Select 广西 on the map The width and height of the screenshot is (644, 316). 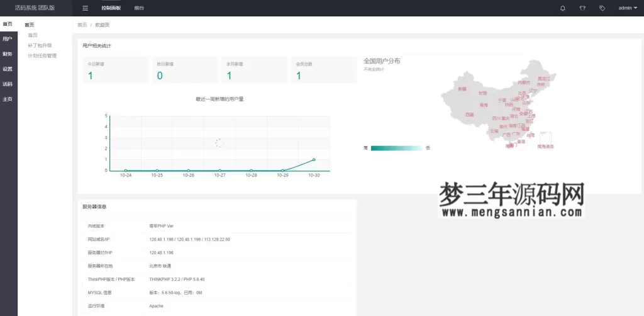[x=507, y=135]
